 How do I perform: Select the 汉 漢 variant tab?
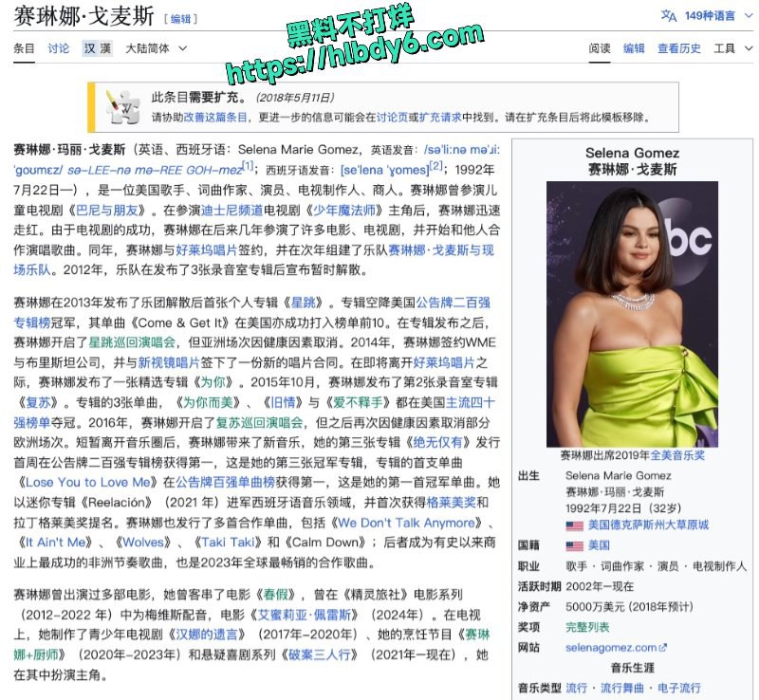click(x=98, y=48)
